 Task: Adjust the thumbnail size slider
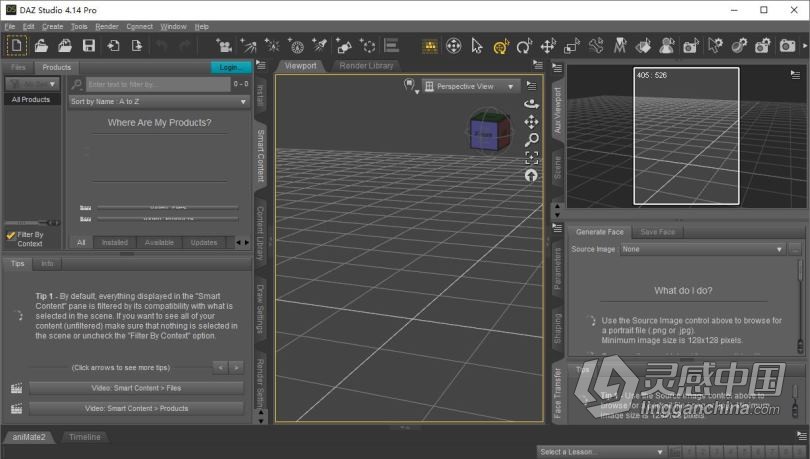(x=32, y=223)
